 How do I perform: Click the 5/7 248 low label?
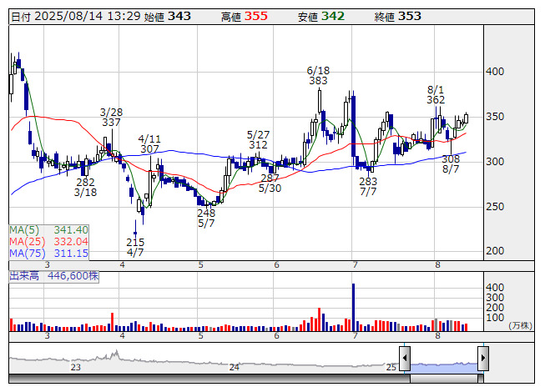[x=206, y=218]
